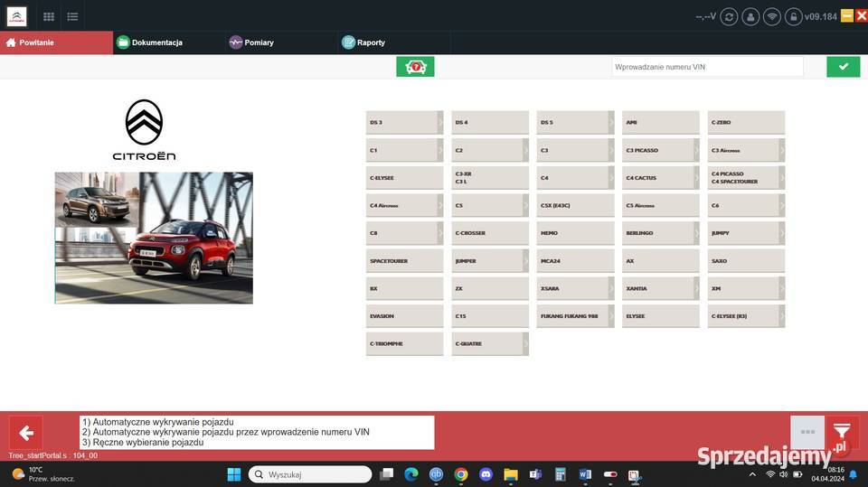Expand the C3 PICASSO model arrow
Image resolution: width=868 pixels, height=487 pixels.
click(696, 150)
